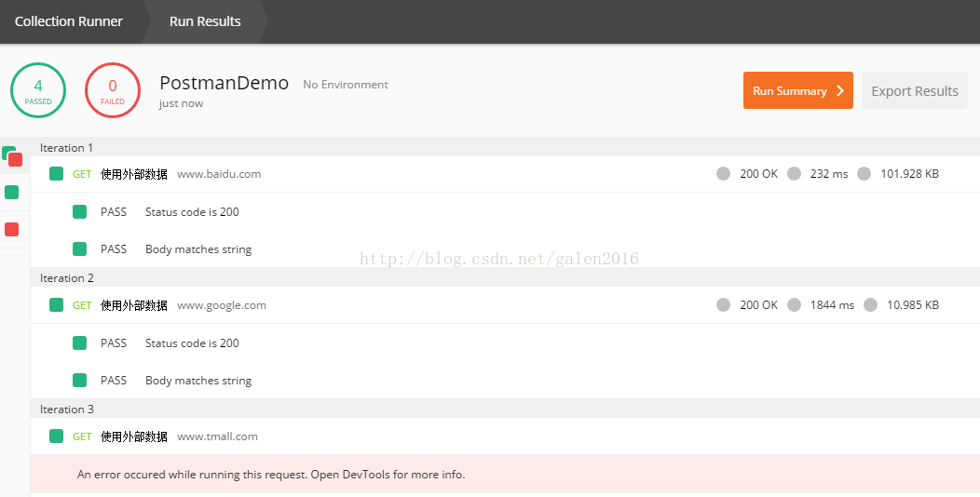Click the 'just now' timestamp
Screen dimensions: 980x497
182,103
